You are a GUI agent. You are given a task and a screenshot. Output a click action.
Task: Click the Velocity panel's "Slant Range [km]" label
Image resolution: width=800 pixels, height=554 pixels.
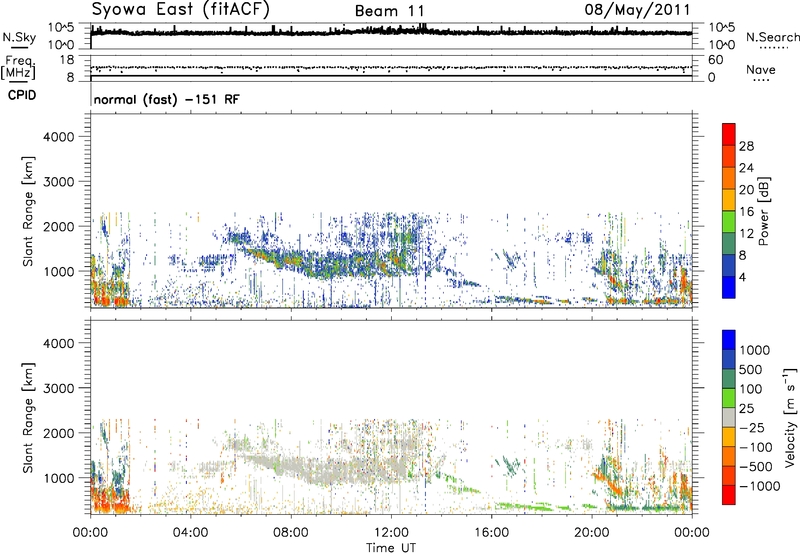coord(28,417)
